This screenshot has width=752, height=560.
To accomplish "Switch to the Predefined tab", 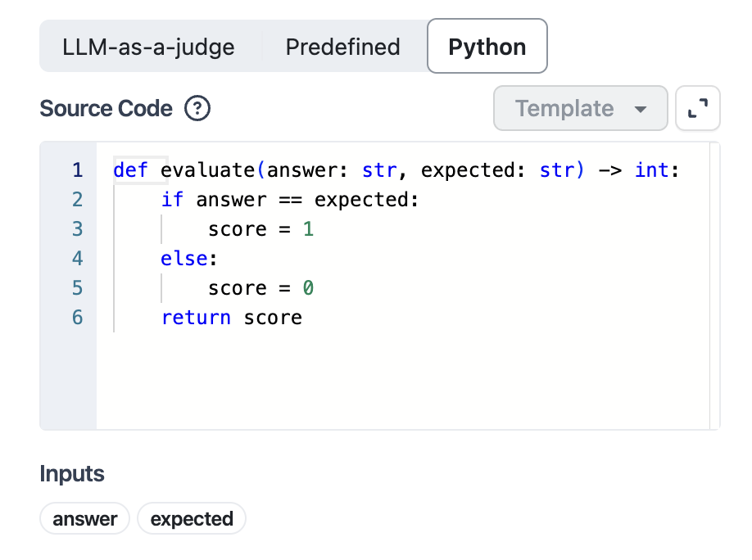I will [x=342, y=47].
